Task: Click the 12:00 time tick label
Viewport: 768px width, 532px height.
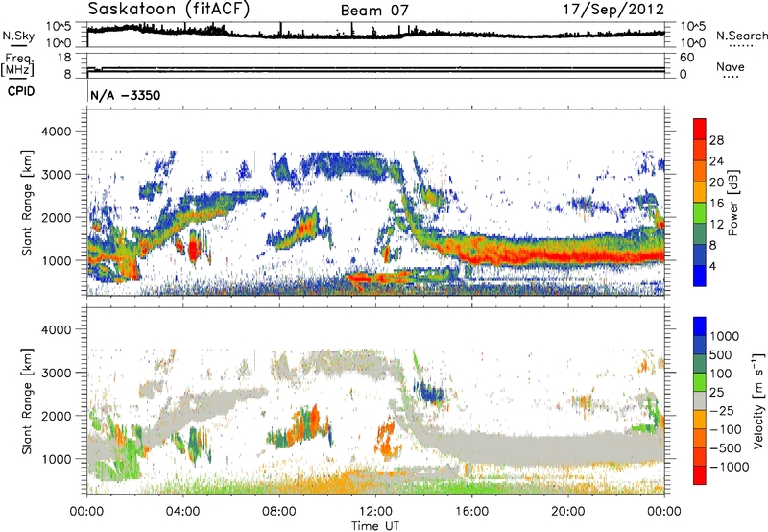Action: click(375, 512)
